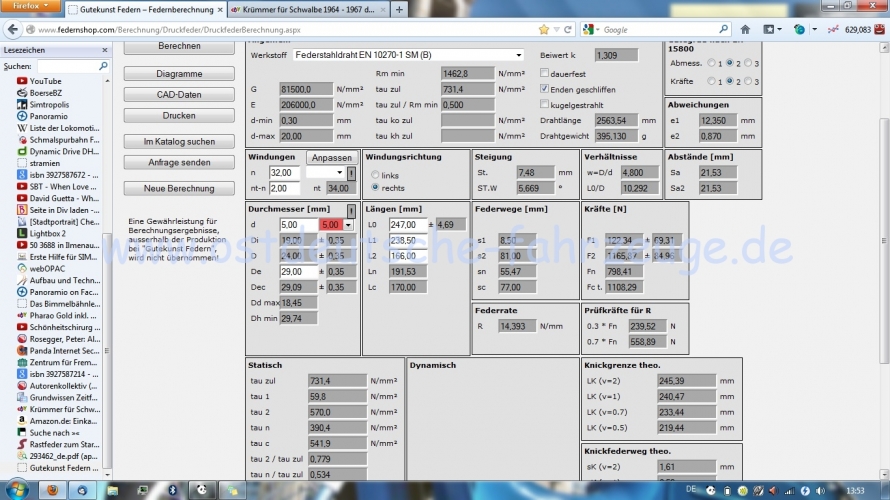Click the De outer diameter field
Viewport: 890px width, 500px height.
299,271
